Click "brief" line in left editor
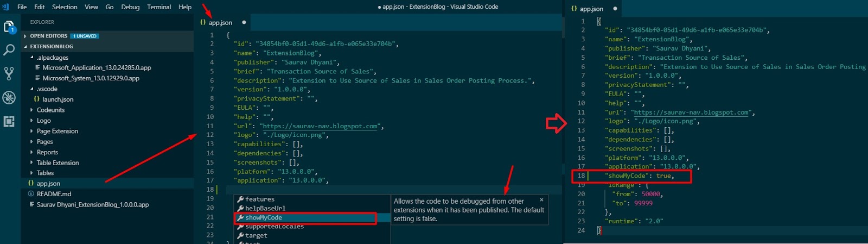 (305, 71)
